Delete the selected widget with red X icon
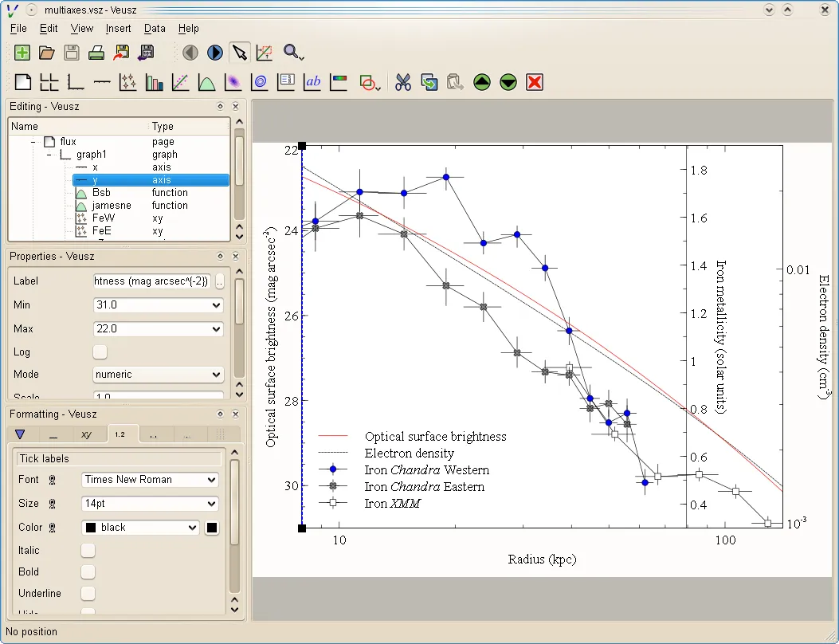839x644 pixels. pyautogui.click(x=534, y=82)
